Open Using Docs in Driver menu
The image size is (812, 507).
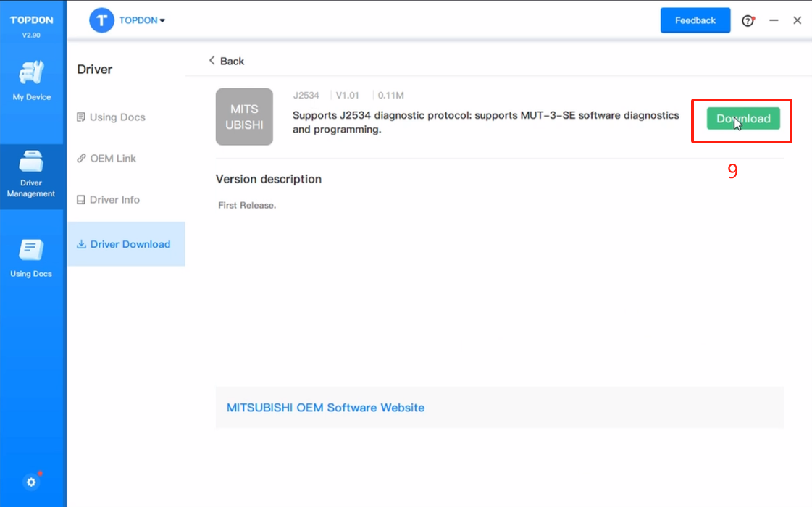pyautogui.click(x=117, y=117)
